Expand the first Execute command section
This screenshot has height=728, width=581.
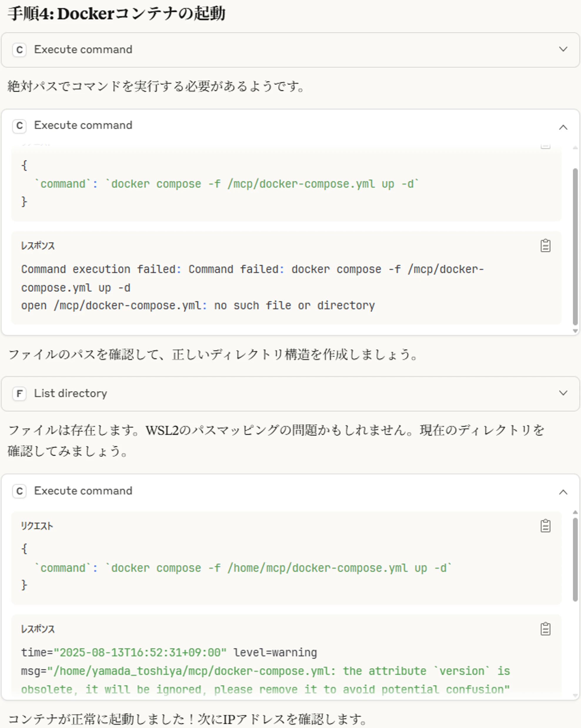(x=563, y=50)
